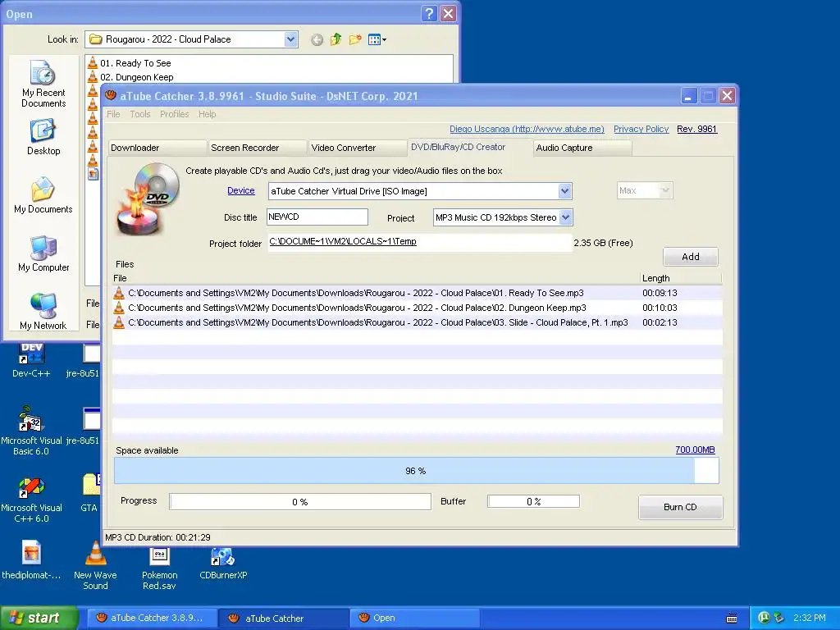Click the Add button
Viewport: 840px width, 630px height.
pos(691,257)
